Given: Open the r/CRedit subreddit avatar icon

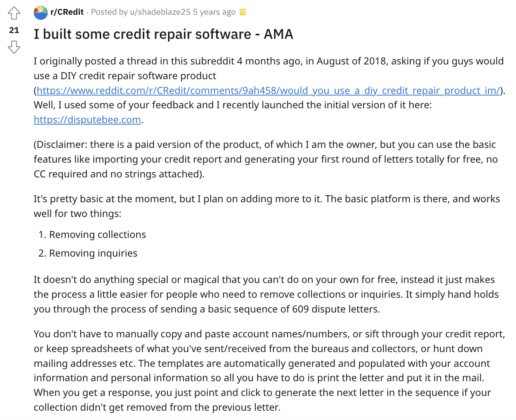Looking at the screenshot, I should point(41,13).
